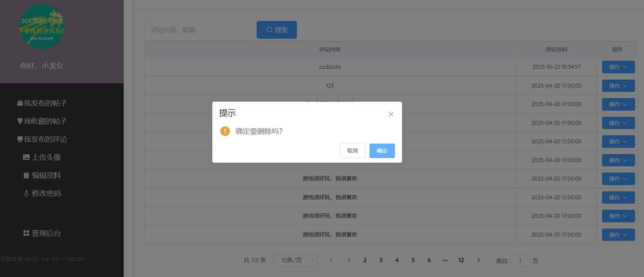This screenshot has width=644, height=277.
Task: Go to page 3
Action: [x=381, y=260]
